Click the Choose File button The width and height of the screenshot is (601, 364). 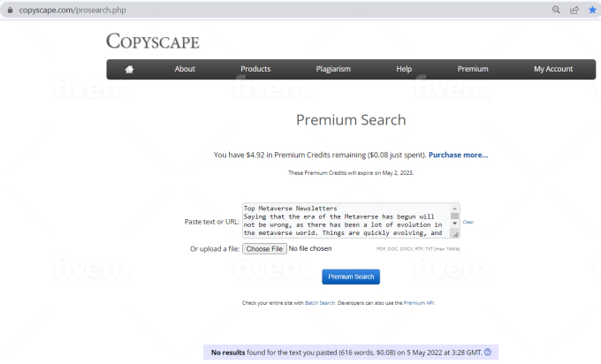click(x=264, y=249)
